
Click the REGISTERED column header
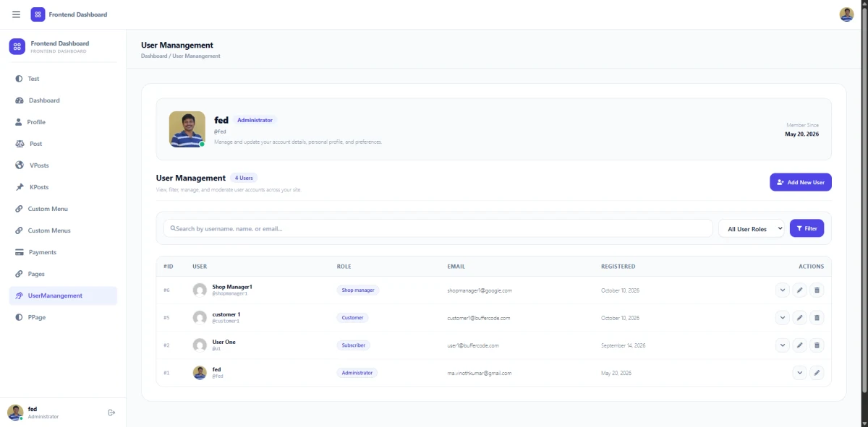coord(618,267)
